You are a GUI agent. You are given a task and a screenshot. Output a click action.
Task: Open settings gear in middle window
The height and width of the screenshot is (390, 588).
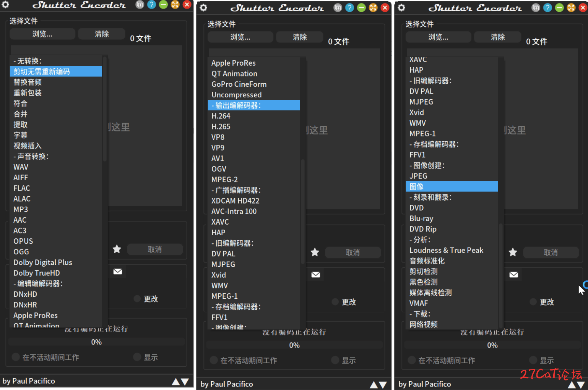click(203, 8)
